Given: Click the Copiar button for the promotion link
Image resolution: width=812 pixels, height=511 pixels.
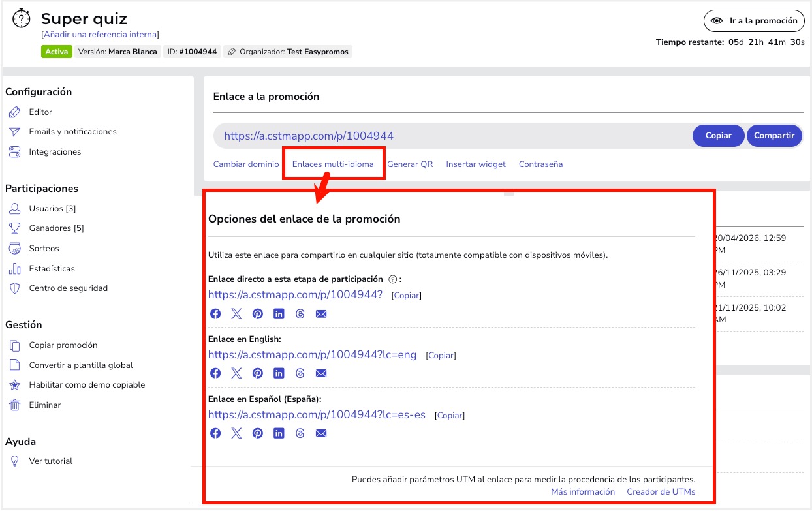Looking at the screenshot, I should (x=718, y=136).
